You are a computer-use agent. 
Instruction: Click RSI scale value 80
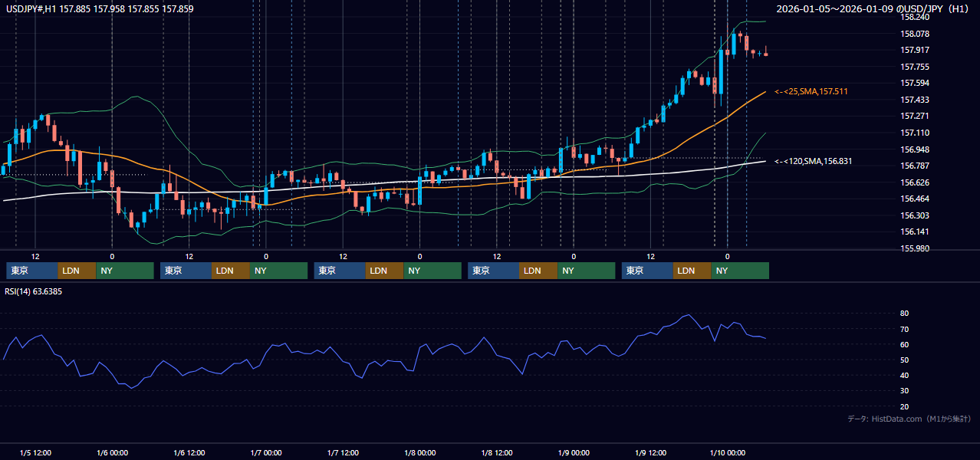(x=905, y=314)
